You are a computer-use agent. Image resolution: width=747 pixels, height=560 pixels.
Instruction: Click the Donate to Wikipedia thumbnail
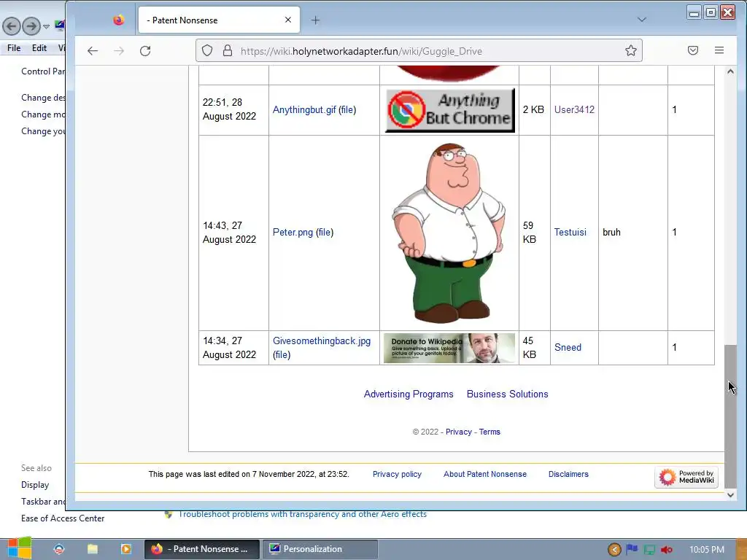coord(449,348)
